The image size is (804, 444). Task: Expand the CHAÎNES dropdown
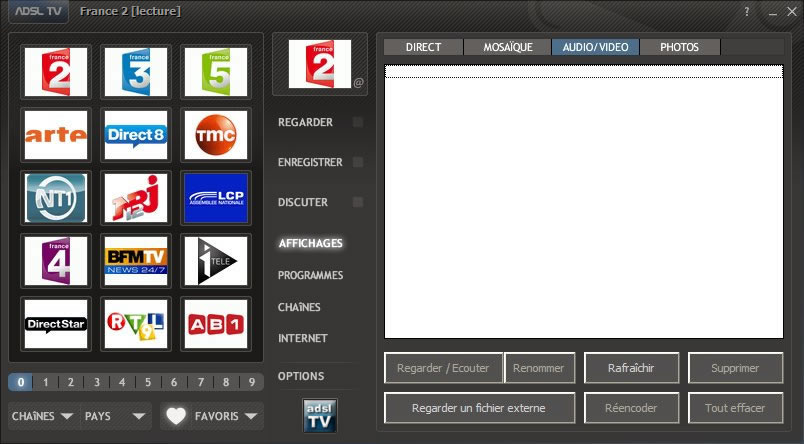[x=43, y=416]
